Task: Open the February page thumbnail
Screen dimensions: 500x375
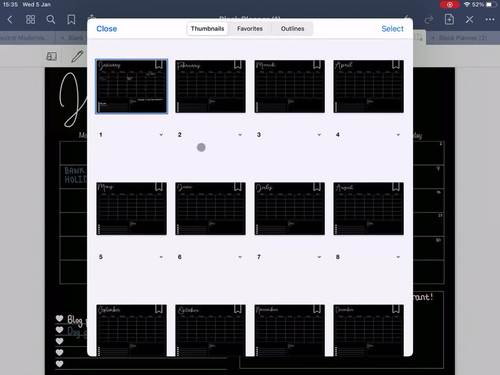Action: click(210, 86)
